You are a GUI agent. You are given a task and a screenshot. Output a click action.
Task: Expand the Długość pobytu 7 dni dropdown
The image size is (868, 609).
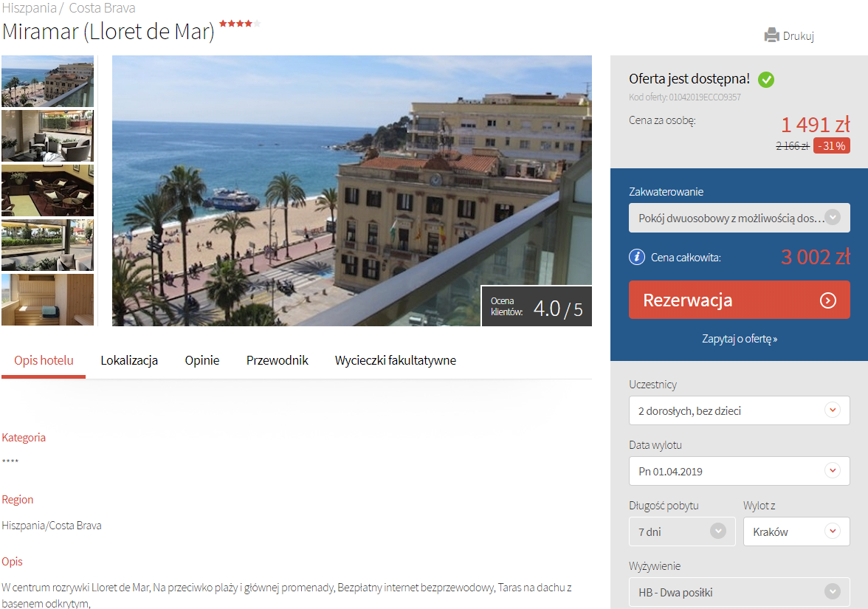tap(682, 531)
